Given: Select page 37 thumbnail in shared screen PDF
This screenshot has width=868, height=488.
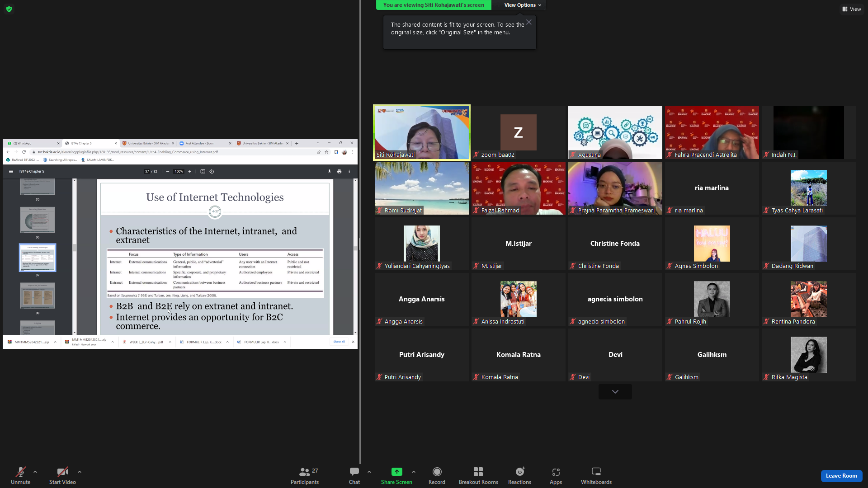Looking at the screenshot, I should (38, 258).
